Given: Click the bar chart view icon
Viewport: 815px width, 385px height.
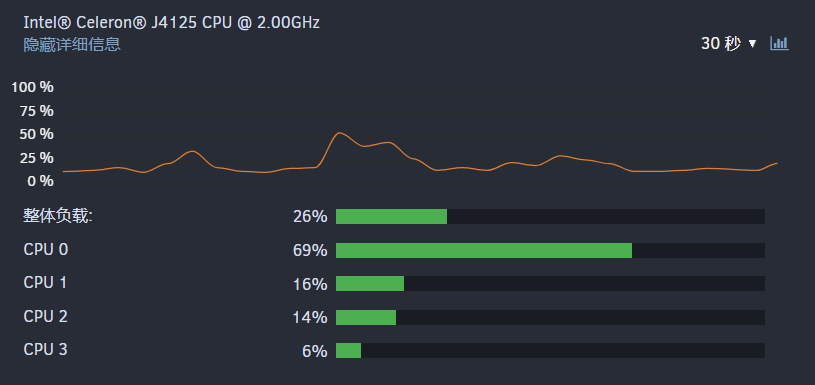Looking at the screenshot, I should [779, 44].
